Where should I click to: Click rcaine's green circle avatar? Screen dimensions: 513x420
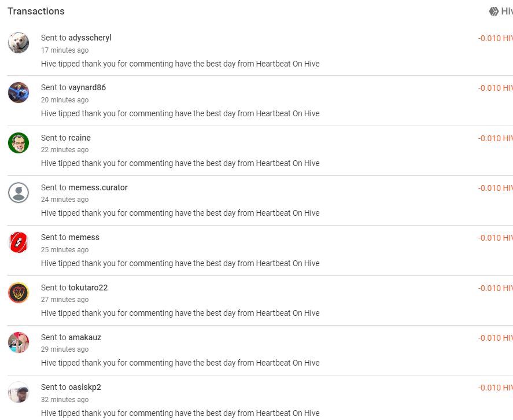point(19,143)
